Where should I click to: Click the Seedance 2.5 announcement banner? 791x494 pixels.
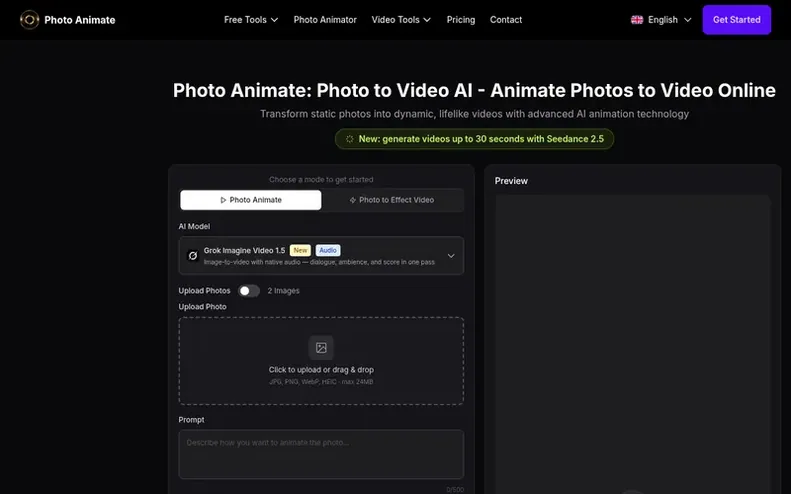pyautogui.click(x=474, y=139)
